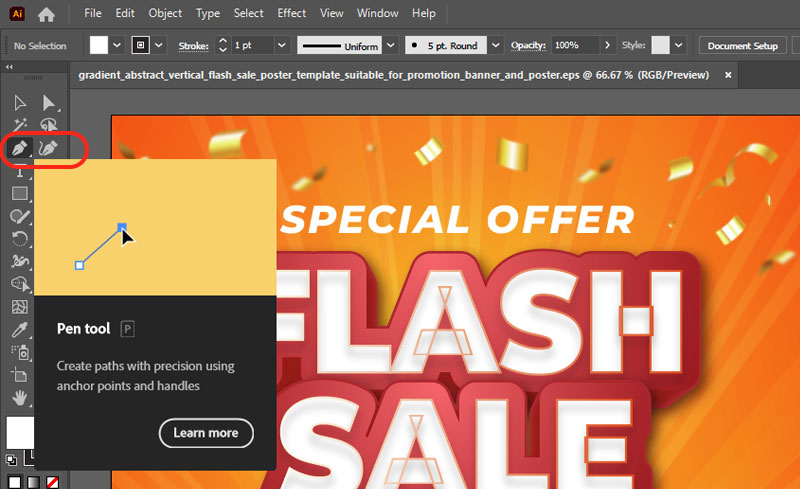Activate the Direct Selection tool
This screenshot has width=800, height=489.
point(48,103)
